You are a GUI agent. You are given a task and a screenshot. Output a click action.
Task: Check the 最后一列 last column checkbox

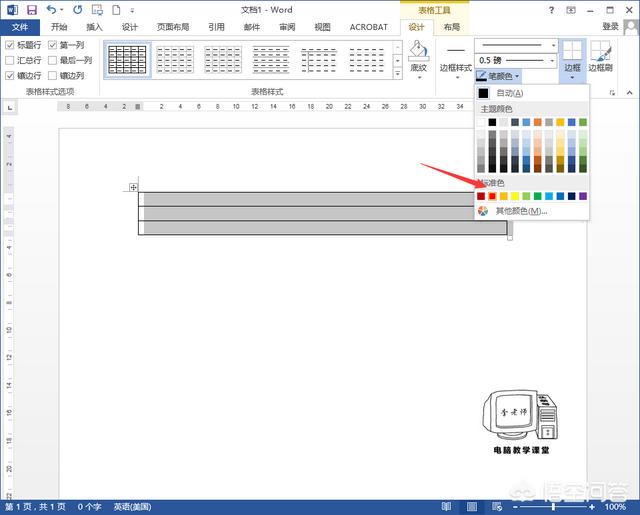click(x=52, y=60)
